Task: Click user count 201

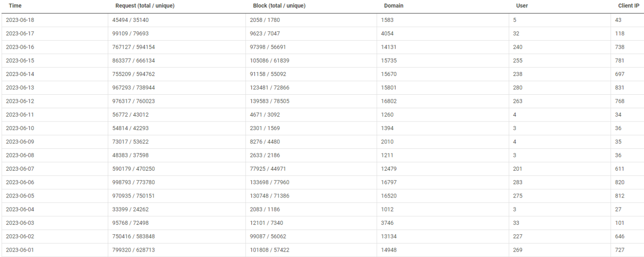Action: [517, 169]
